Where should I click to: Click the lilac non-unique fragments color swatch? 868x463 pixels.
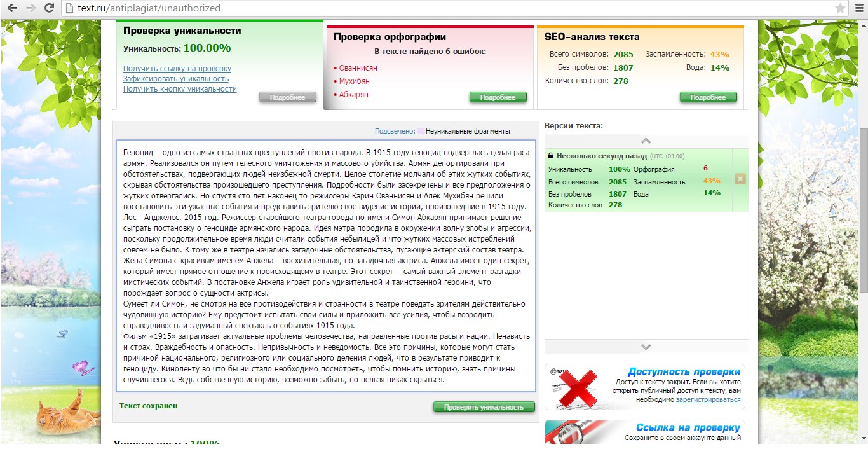(x=421, y=131)
